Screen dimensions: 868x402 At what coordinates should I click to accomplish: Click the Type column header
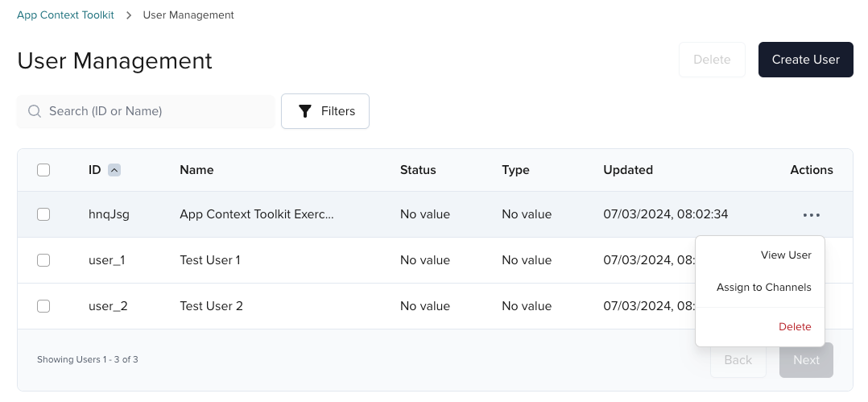pyautogui.click(x=515, y=170)
